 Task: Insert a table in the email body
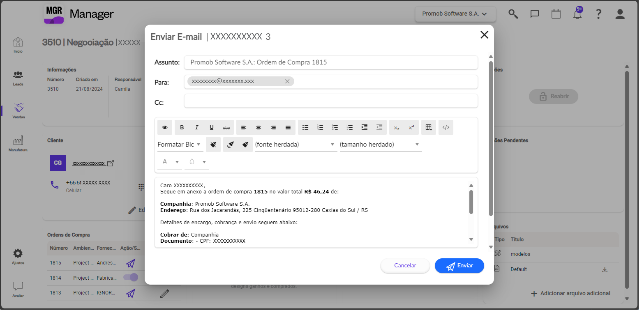[429, 127]
